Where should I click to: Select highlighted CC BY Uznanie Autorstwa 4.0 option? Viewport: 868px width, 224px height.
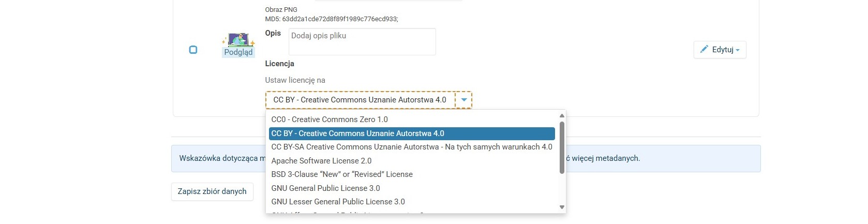pyautogui.click(x=357, y=133)
